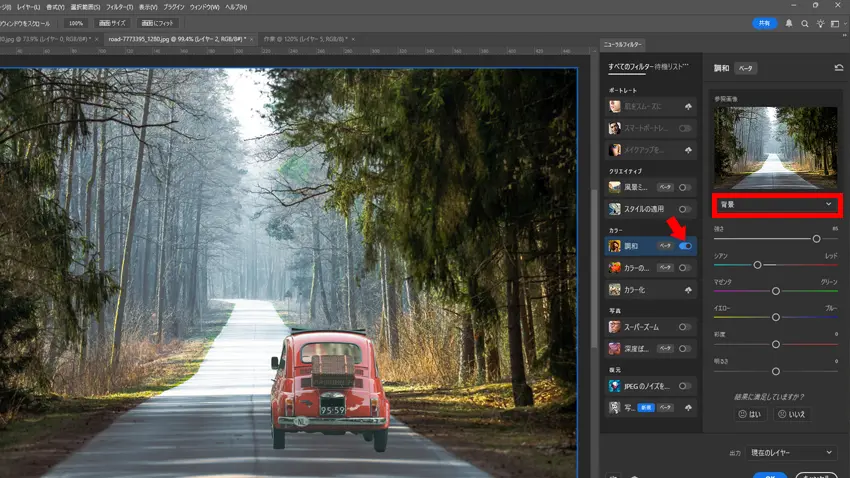Open the ウィンドウ menu
The width and height of the screenshot is (850, 478).
point(204,7)
